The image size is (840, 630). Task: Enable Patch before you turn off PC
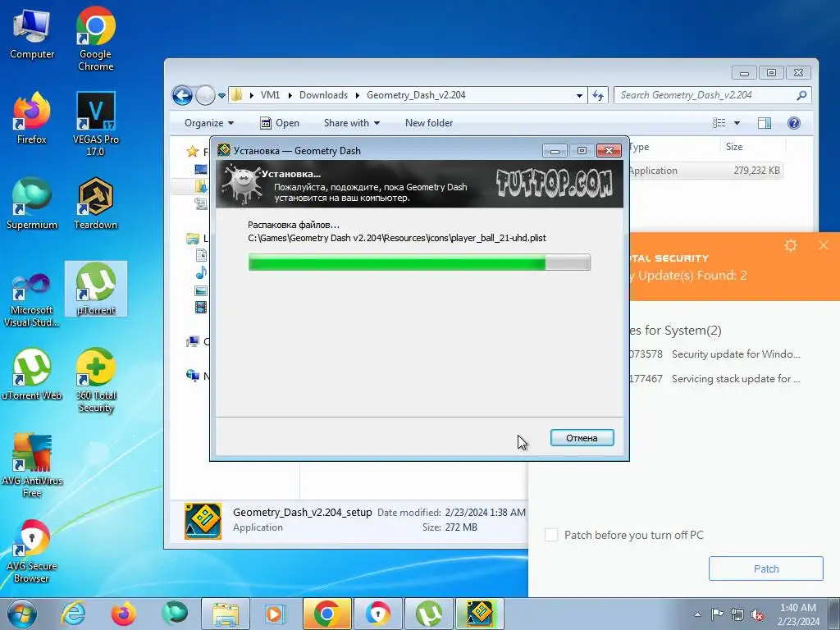coord(550,535)
